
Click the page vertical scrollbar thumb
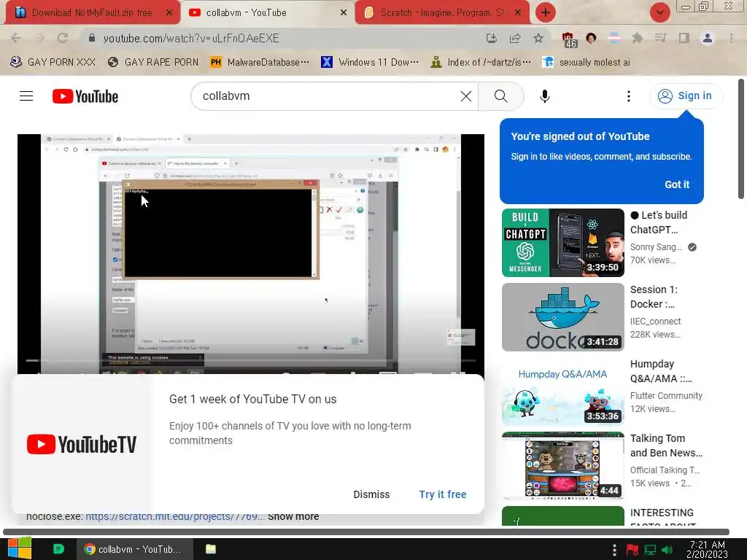coord(741,139)
